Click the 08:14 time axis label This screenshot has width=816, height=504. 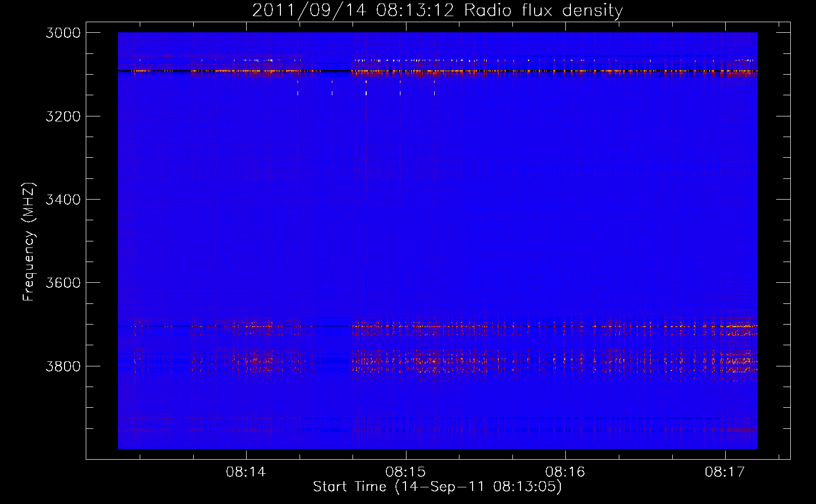tap(246, 472)
